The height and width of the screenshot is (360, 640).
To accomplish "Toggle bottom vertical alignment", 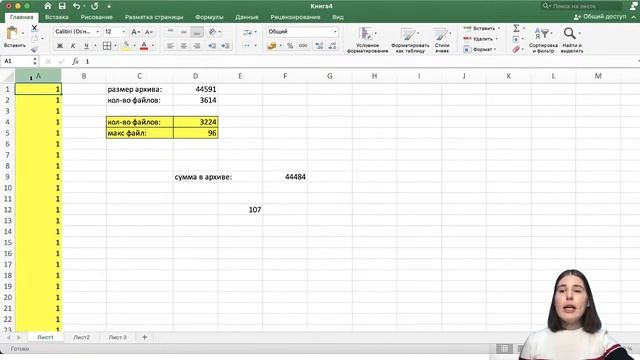I will tap(197, 32).
